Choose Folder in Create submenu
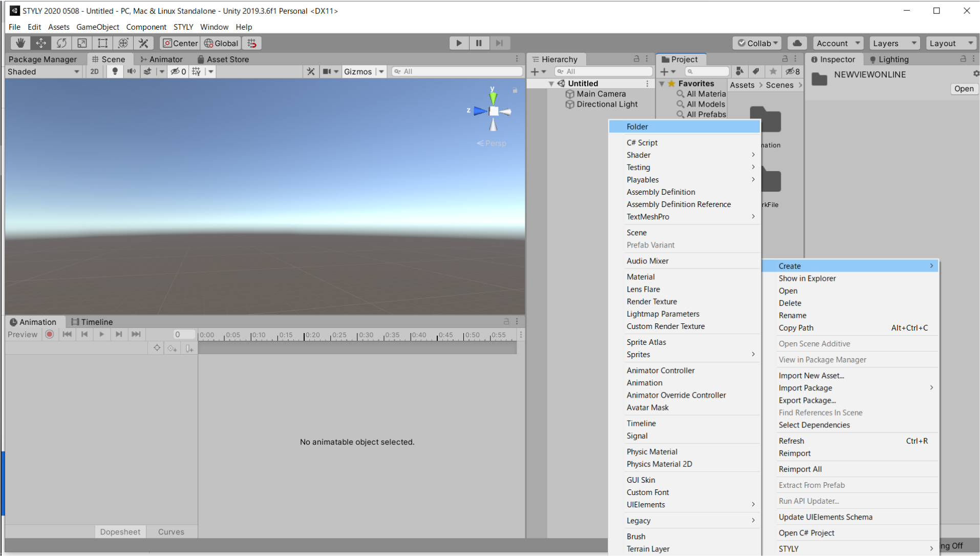The width and height of the screenshot is (980, 556). (685, 127)
